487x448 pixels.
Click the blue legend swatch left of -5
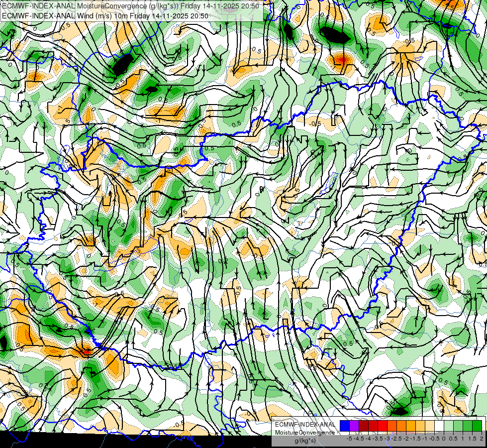345,426
